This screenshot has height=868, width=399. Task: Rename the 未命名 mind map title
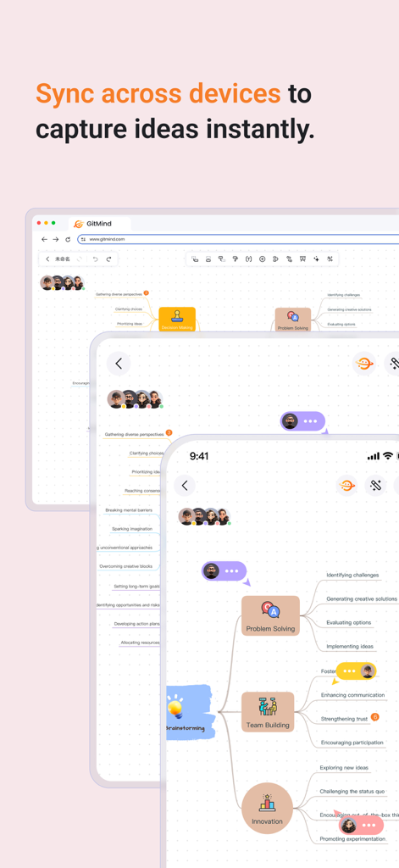point(62,259)
